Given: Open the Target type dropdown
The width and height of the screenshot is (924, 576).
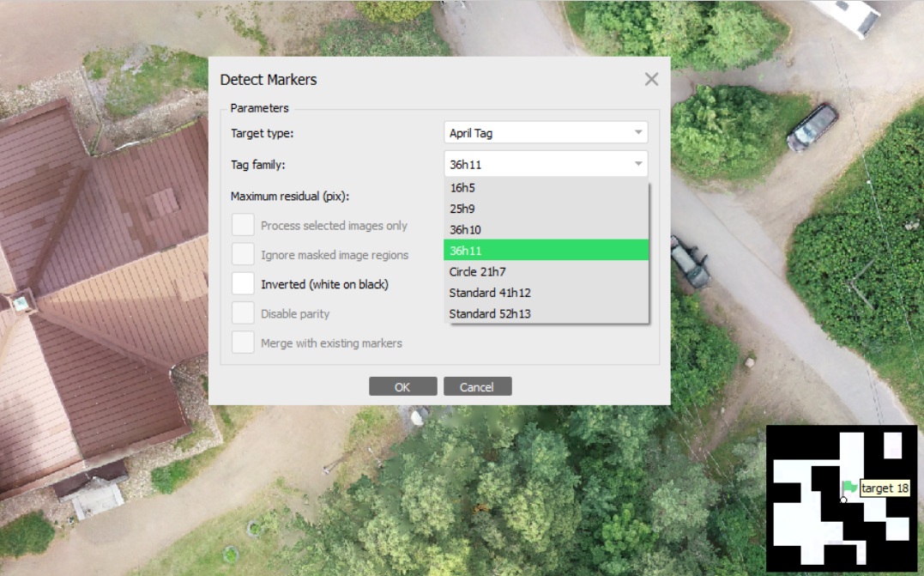Looking at the screenshot, I should pyautogui.click(x=546, y=133).
